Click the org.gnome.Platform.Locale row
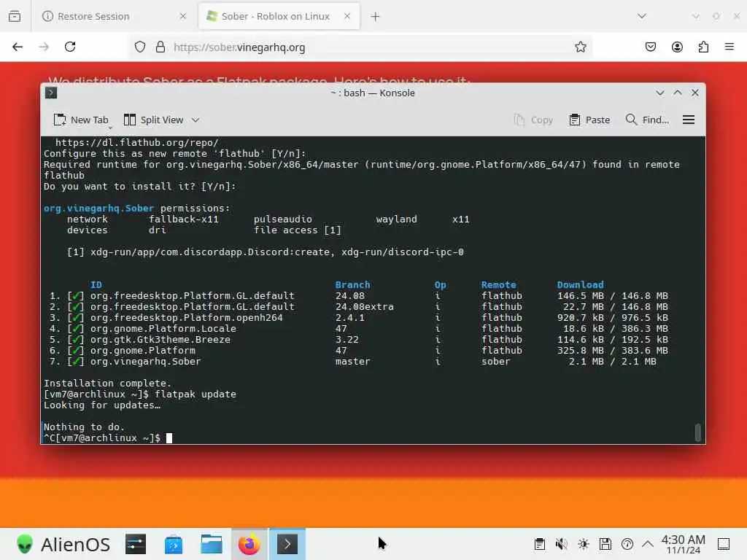 click(x=358, y=329)
